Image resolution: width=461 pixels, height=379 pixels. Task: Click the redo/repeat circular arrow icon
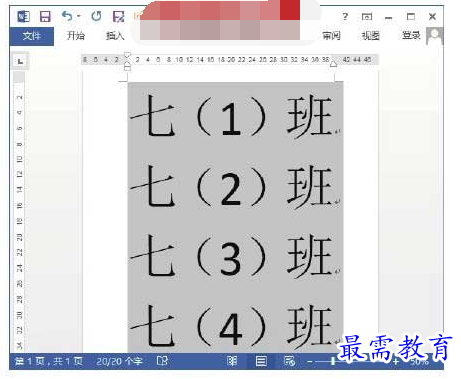96,16
